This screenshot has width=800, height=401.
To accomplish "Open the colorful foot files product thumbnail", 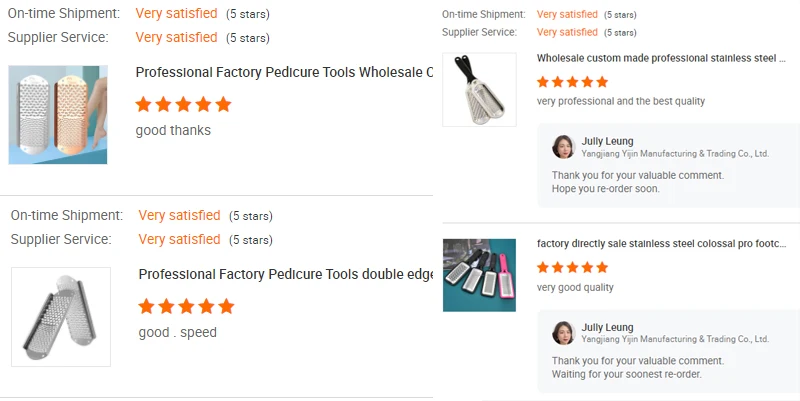I will 479,275.
